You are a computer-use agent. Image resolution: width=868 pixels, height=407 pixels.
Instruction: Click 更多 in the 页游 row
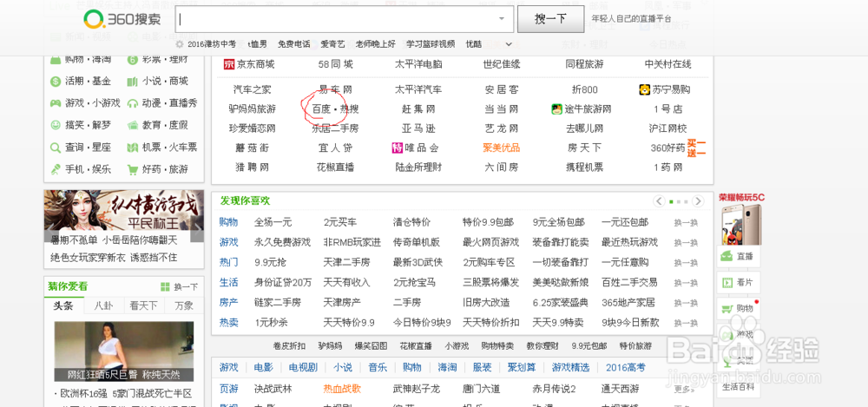[x=683, y=390]
